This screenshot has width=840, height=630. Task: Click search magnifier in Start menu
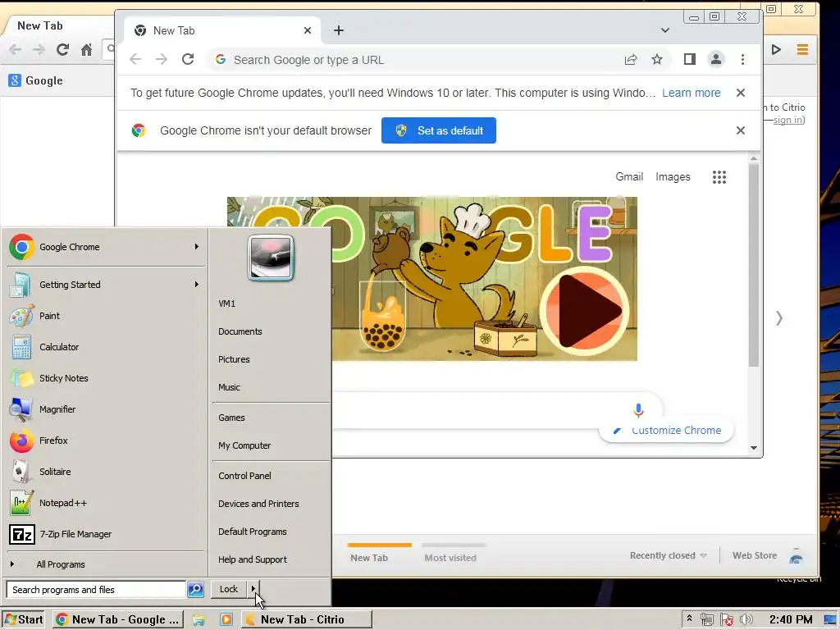pyautogui.click(x=195, y=590)
